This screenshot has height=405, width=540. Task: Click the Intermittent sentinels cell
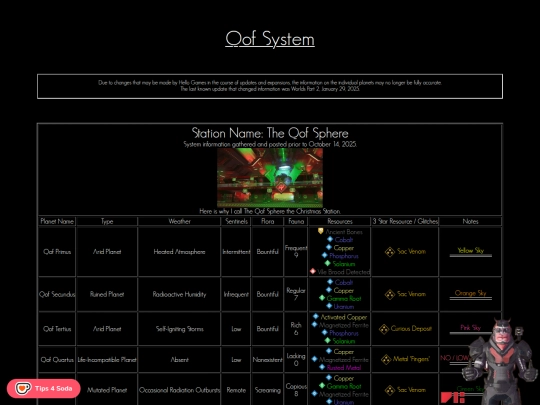[236, 252]
